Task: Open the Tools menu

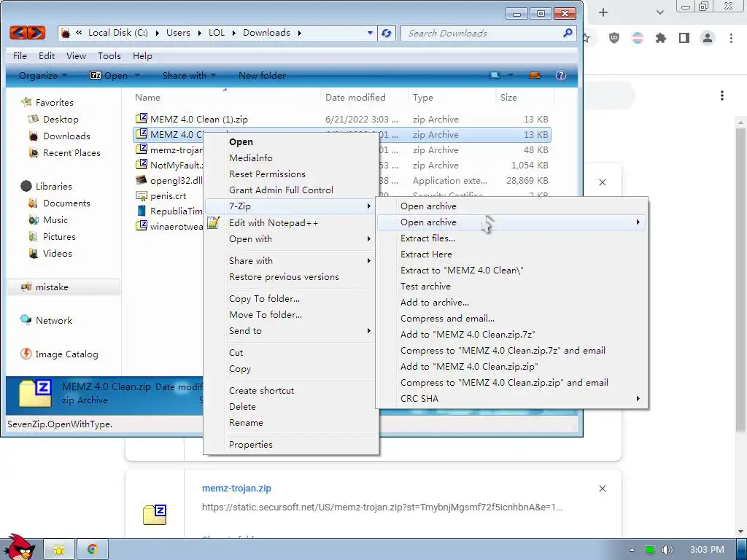Action: tap(109, 55)
